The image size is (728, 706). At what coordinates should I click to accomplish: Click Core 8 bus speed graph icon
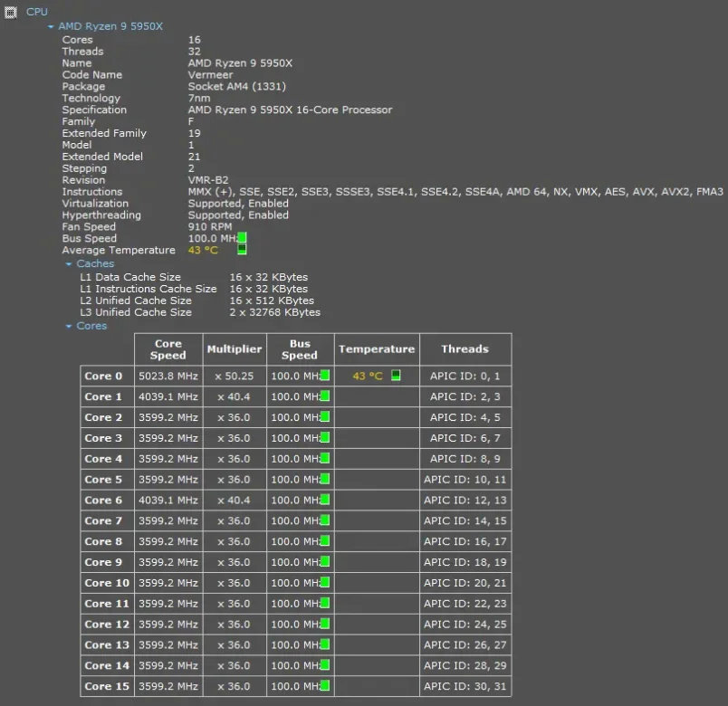click(x=325, y=541)
